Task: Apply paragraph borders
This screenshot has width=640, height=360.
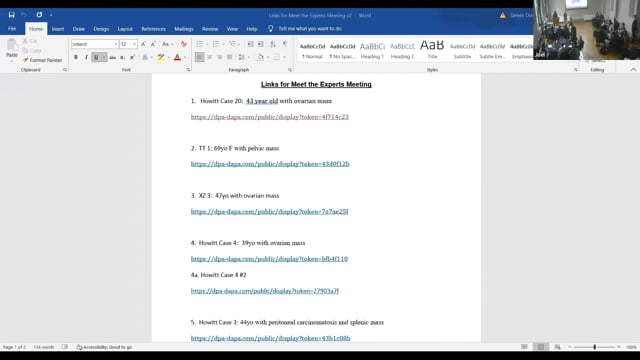Action: 276,57
